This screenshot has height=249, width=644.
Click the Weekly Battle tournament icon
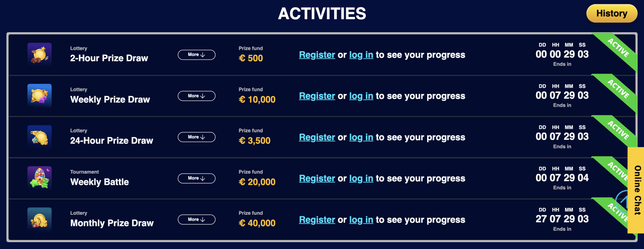click(39, 178)
